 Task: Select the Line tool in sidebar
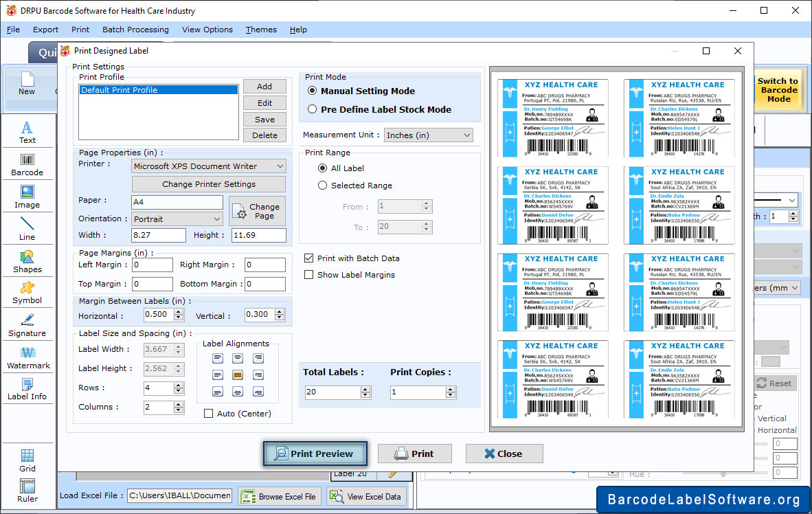pyautogui.click(x=27, y=229)
